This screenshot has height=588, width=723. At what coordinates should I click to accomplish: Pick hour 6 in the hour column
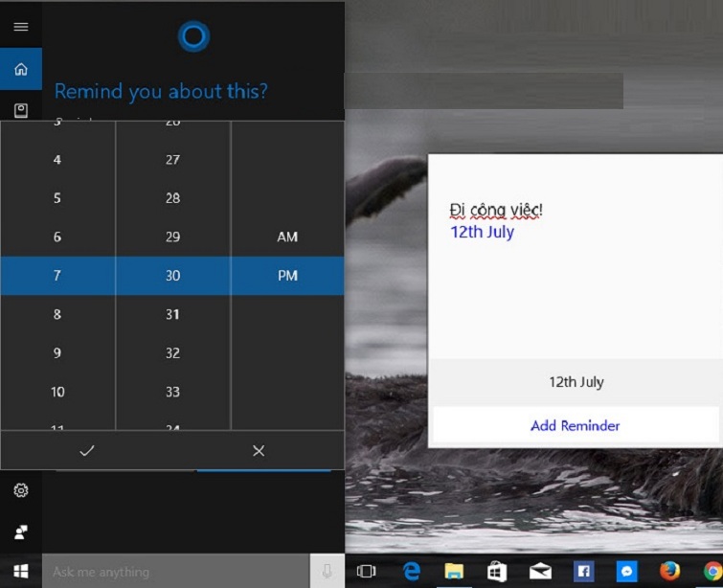[57, 237]
